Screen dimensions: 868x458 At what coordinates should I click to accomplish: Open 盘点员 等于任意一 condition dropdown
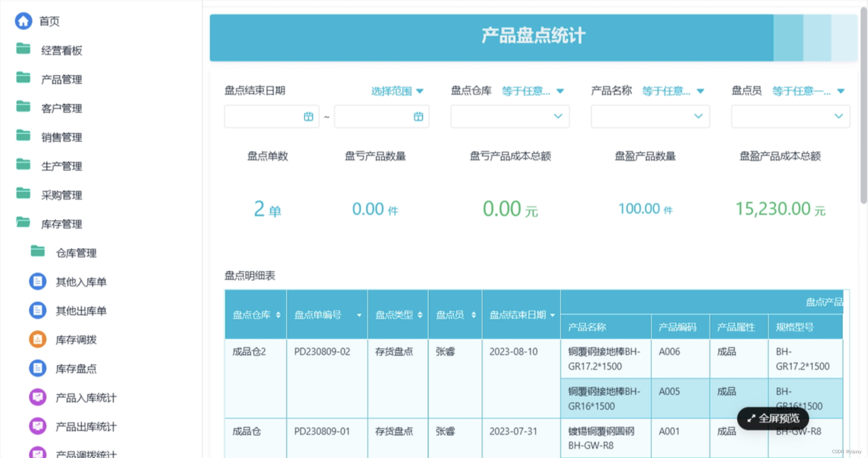[808, 91]
